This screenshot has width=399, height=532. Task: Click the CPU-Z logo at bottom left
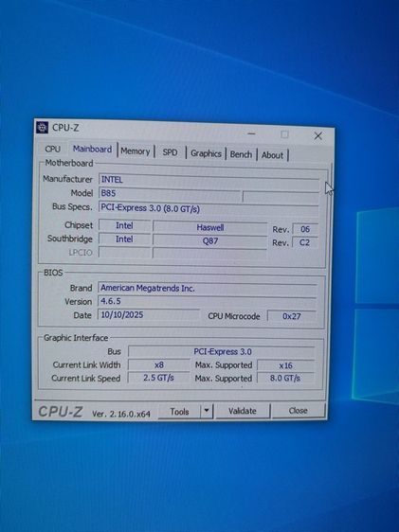click(x=60, y=412)
